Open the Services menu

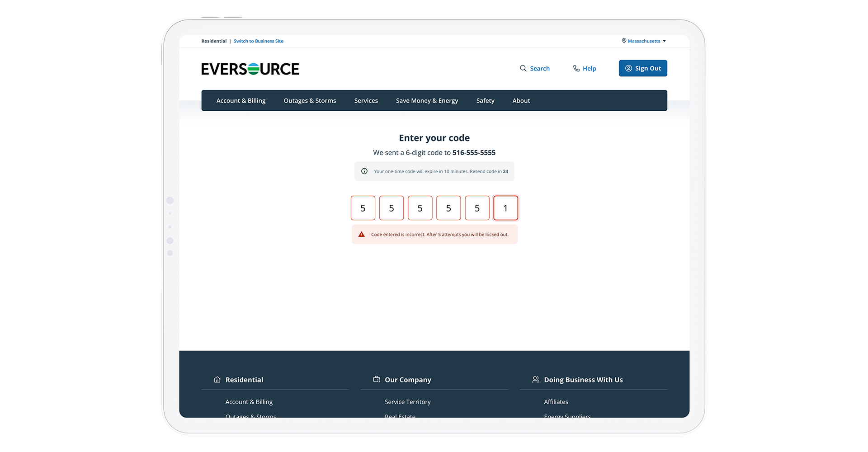[x=366, y=100]
